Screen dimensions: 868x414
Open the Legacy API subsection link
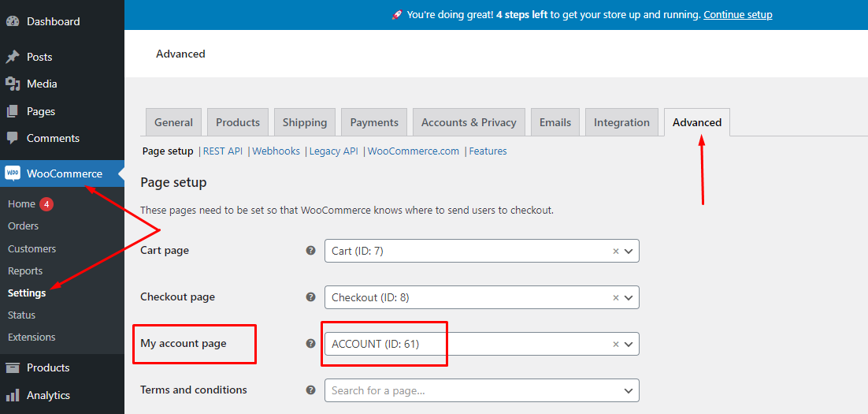[334, 151]
